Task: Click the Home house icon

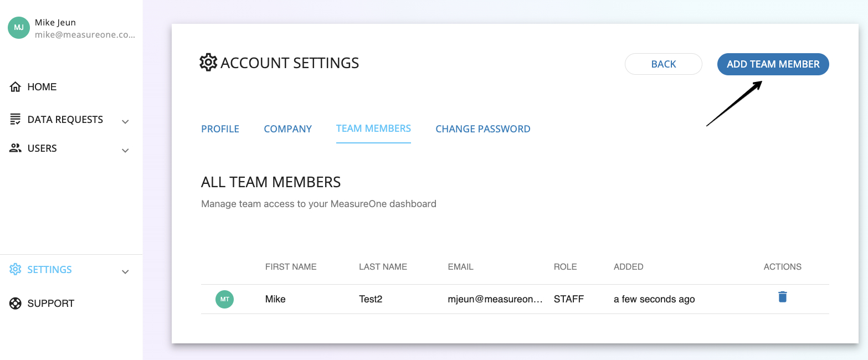Action: tap(16, 87)
